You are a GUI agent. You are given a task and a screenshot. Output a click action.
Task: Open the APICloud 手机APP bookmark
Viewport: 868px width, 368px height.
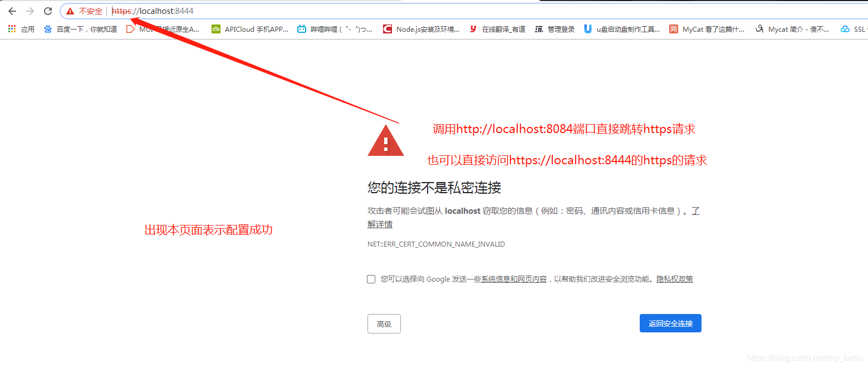250,29
